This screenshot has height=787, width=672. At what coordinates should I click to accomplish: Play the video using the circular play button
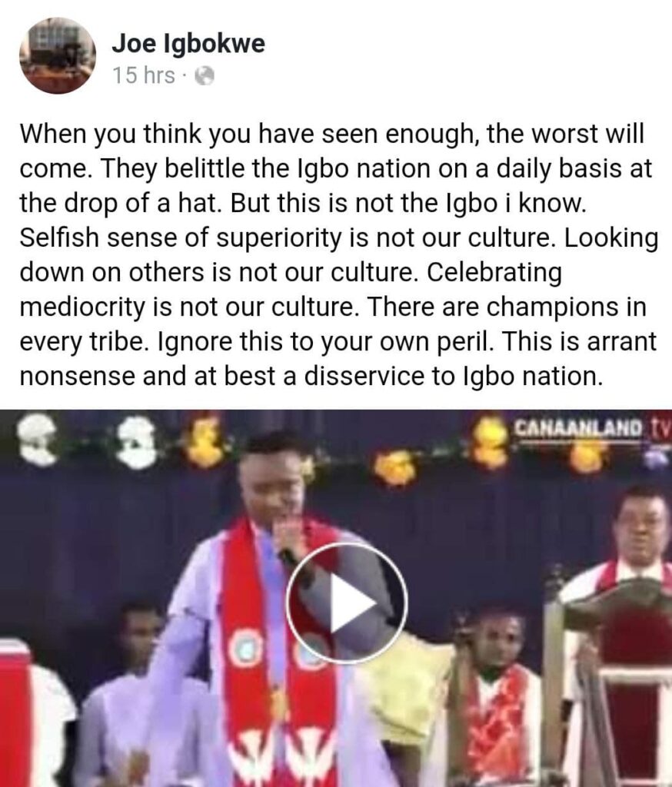tap(347, 603)
